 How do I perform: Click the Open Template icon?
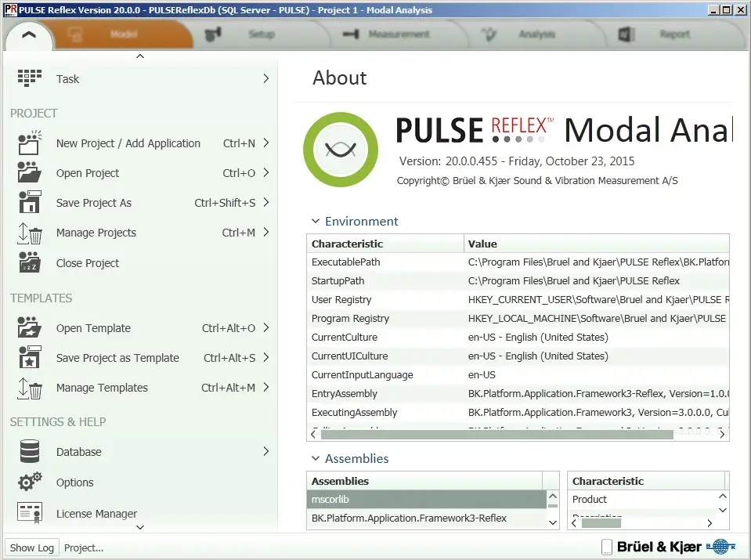(29, 327)
